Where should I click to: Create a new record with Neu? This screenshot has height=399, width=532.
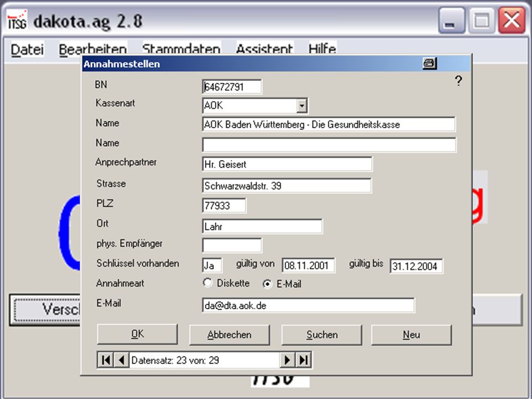tap(412, 335)
